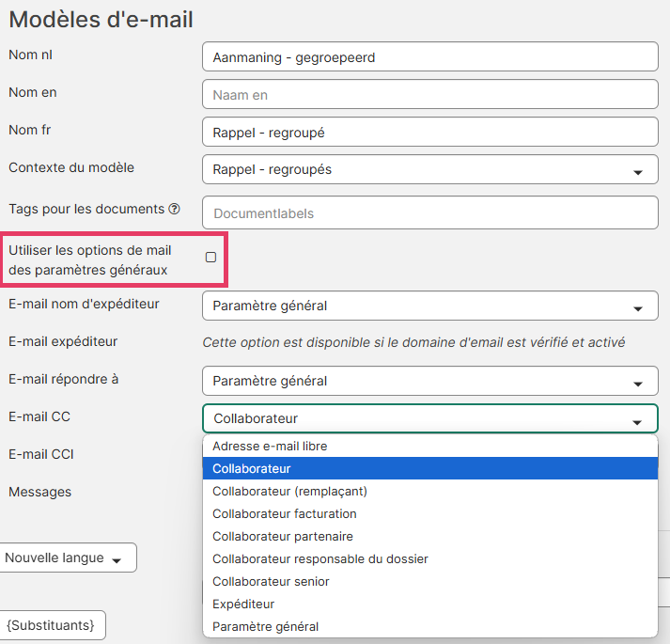Click the E-mail CC label

pyautogui.click(x=39, y=416)
